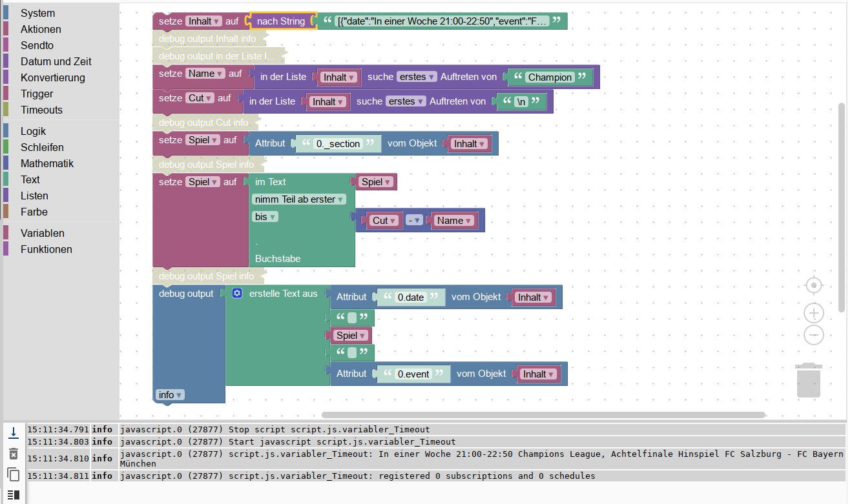
Task: Edit the JSON string text field
Action: point(442,21)
